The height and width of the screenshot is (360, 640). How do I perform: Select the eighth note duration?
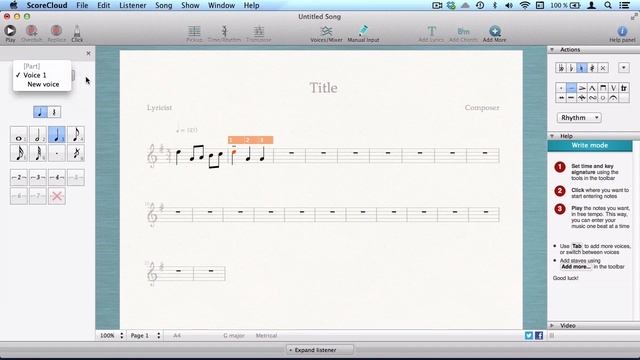pos(76,134)
